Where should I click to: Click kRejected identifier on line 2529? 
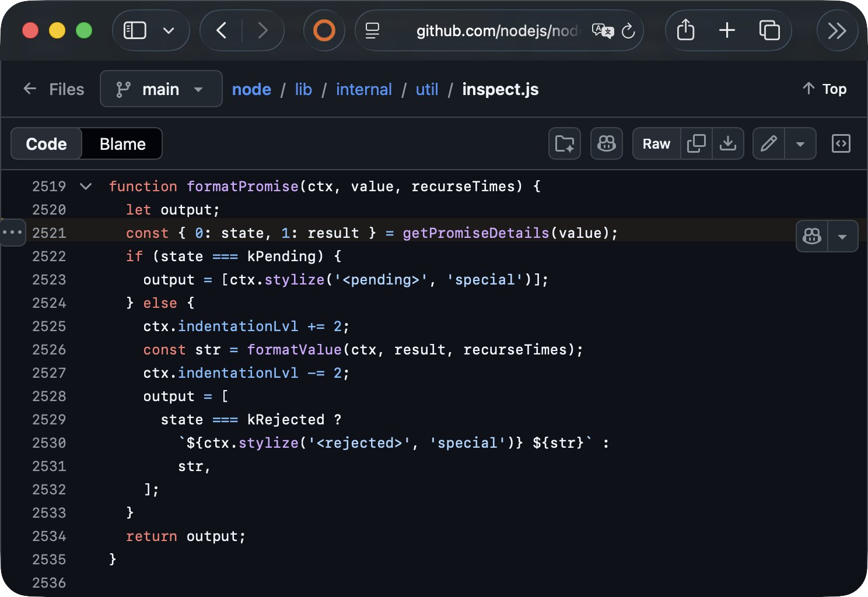(286, 420)
